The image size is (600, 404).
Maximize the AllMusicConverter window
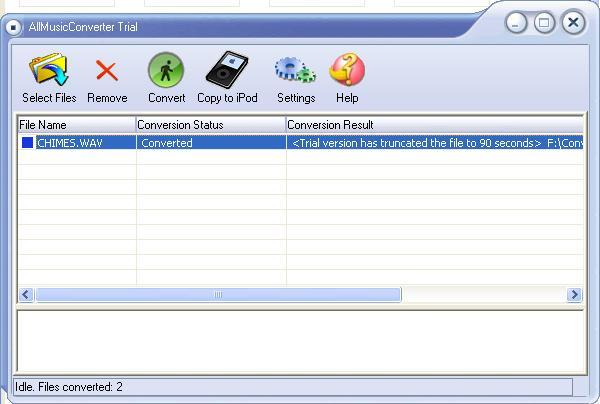click(544, 23)
